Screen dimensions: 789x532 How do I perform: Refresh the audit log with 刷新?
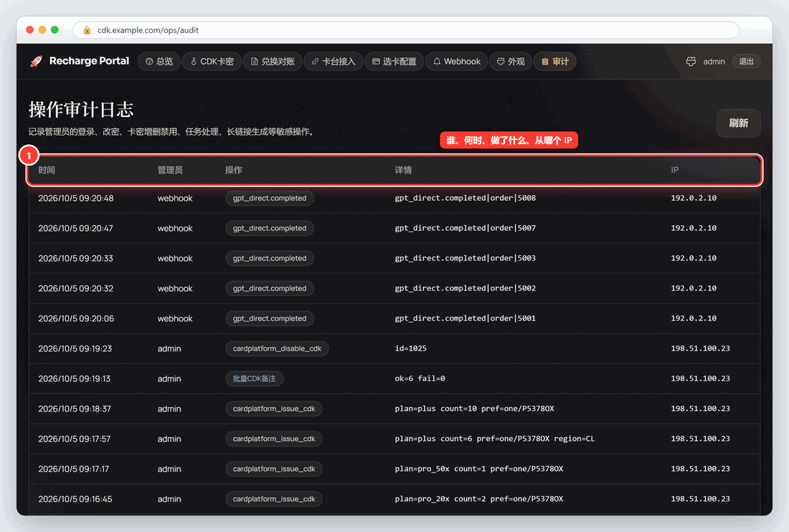(738, 123)
